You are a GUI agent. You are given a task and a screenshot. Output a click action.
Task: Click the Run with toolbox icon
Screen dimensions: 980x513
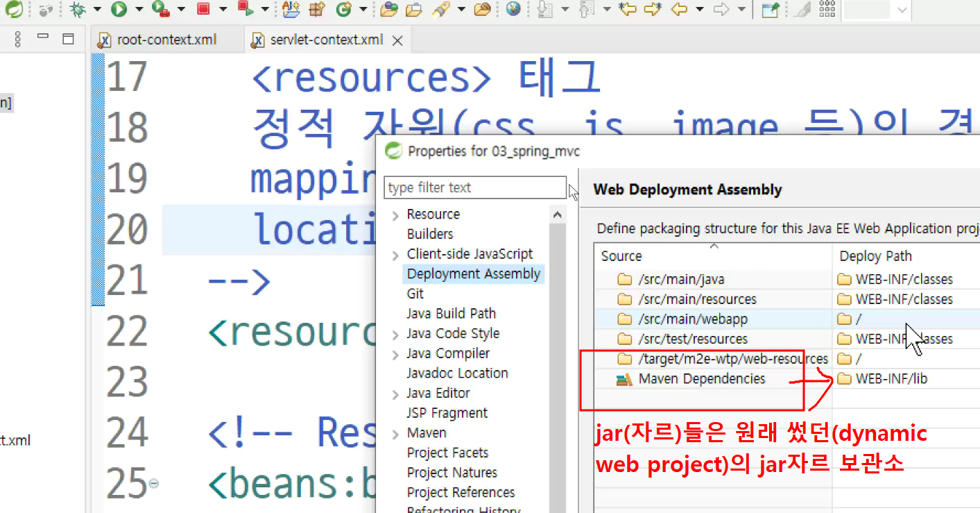click(161, 9)
